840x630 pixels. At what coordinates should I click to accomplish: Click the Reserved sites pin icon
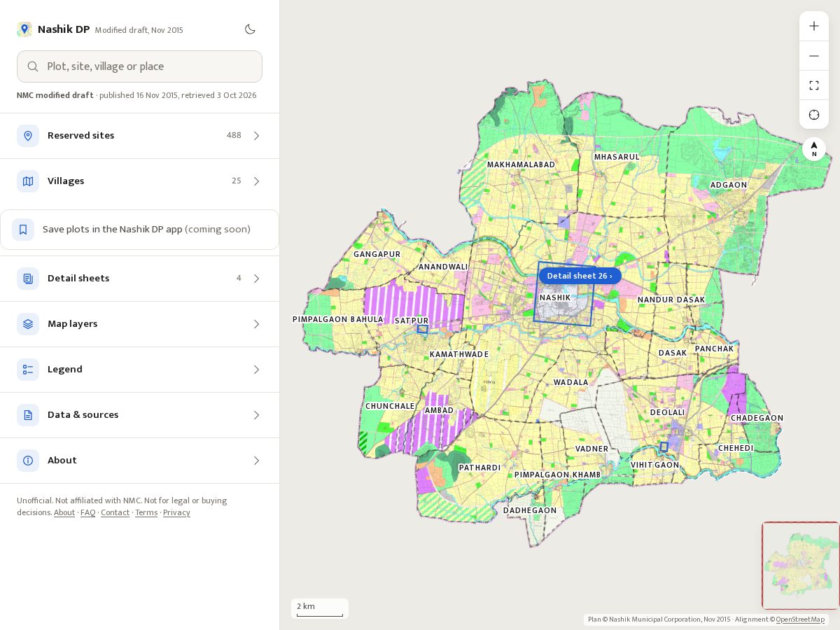coord(28,136)
